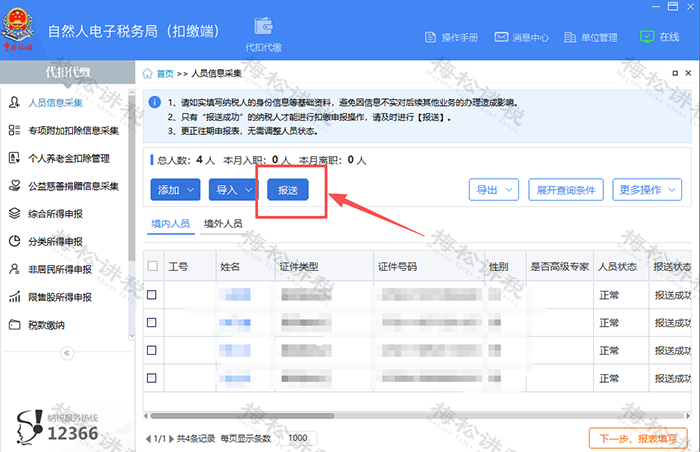Select the 境内人员 tab
Screen dimensions: 700x452
click(x=169, y=224)
